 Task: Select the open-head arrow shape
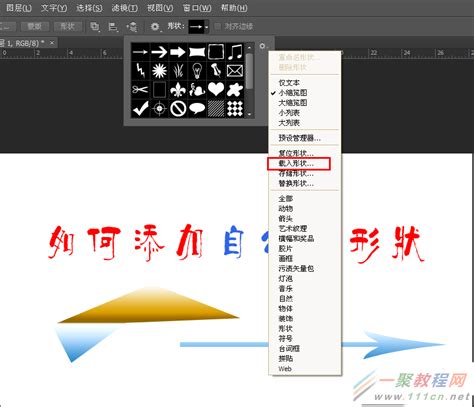pos(159,52)
